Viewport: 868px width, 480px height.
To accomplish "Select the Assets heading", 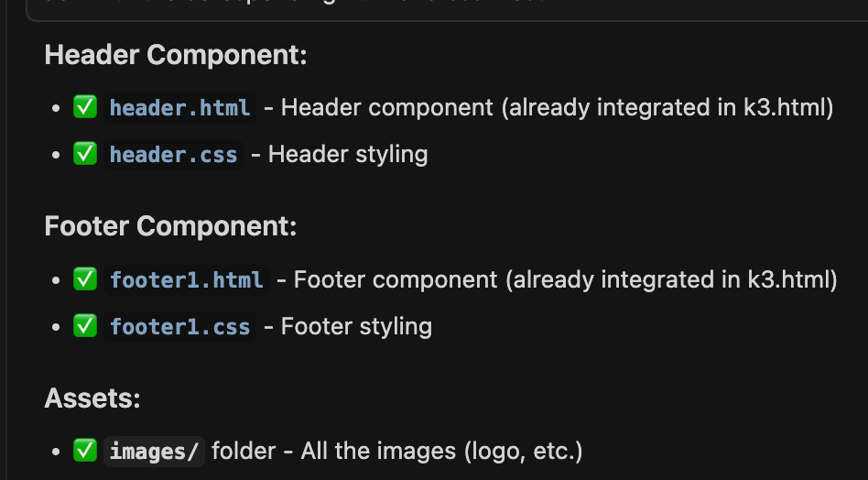I will (92, 398).
